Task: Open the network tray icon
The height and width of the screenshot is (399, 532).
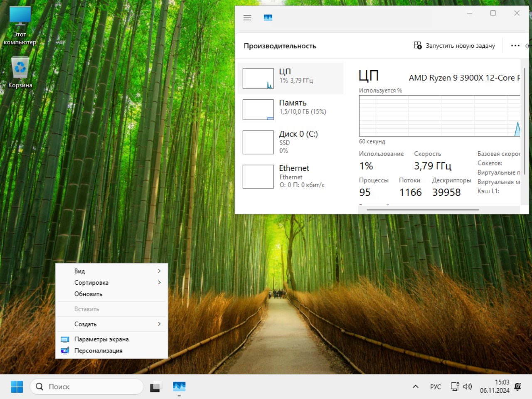Action: coord(455,387)
